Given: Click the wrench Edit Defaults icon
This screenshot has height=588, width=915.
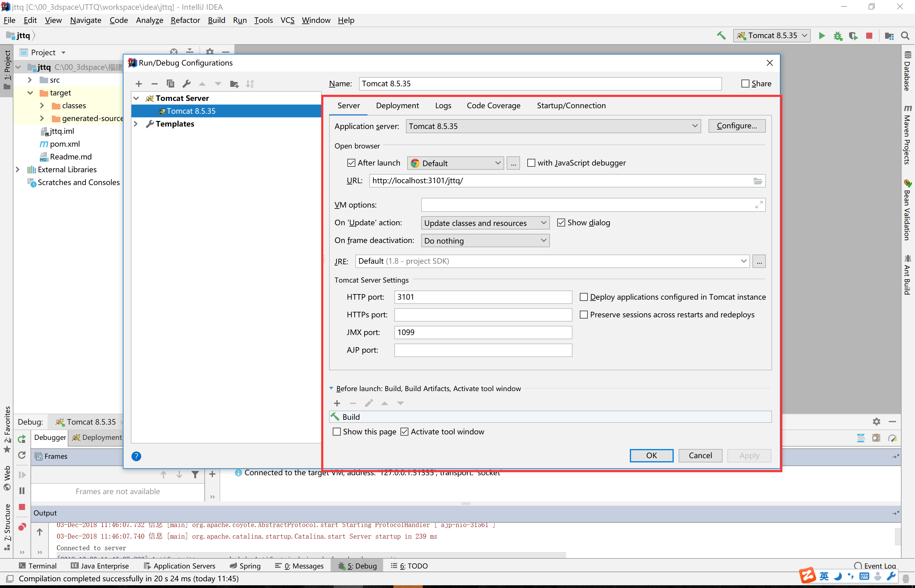Looking at the screenshot, I should (186, 84).
